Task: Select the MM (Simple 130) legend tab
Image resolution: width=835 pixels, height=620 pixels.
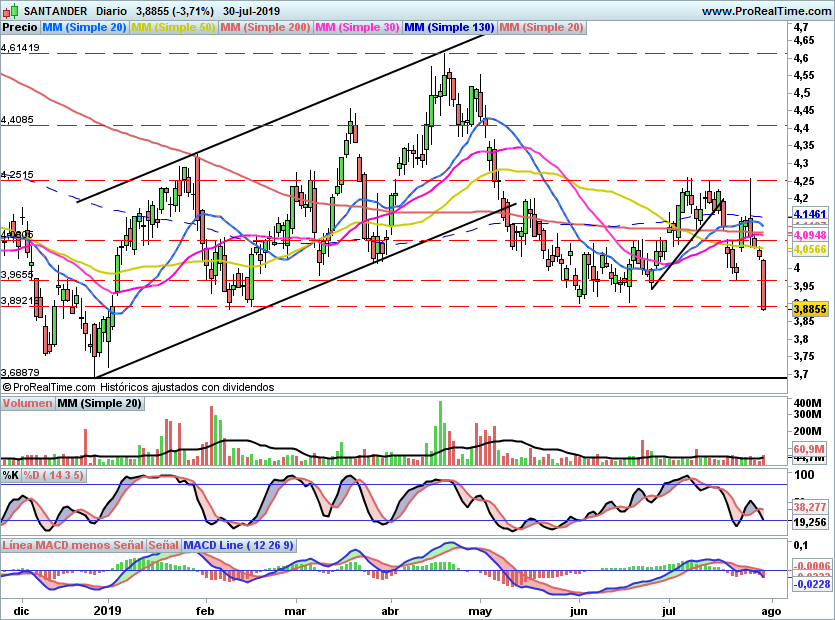Action: [x=449, y=27]
